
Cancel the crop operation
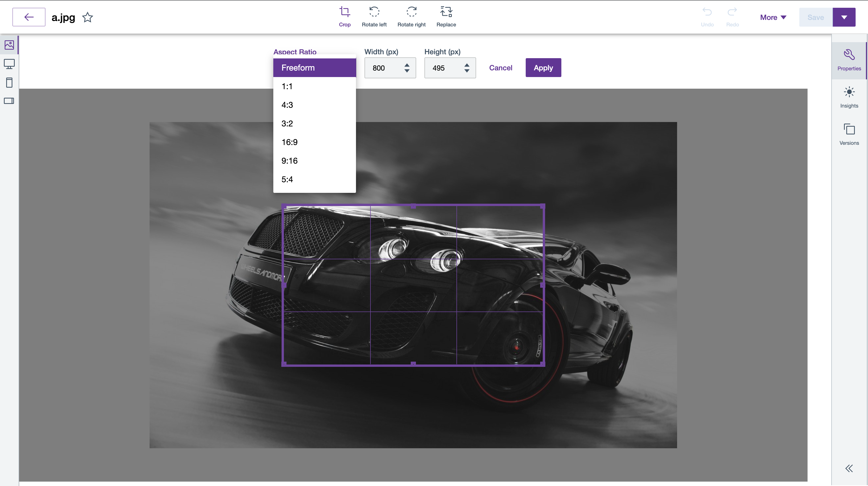(500, 67)
